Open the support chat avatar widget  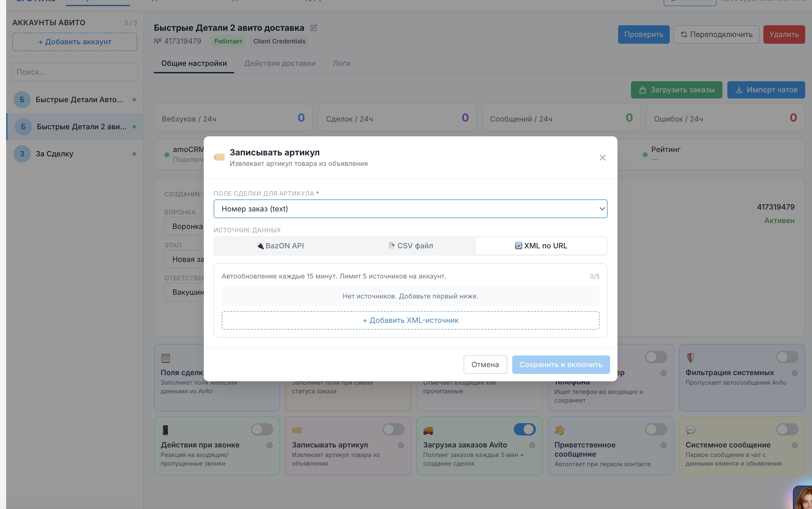click(803, 498)
